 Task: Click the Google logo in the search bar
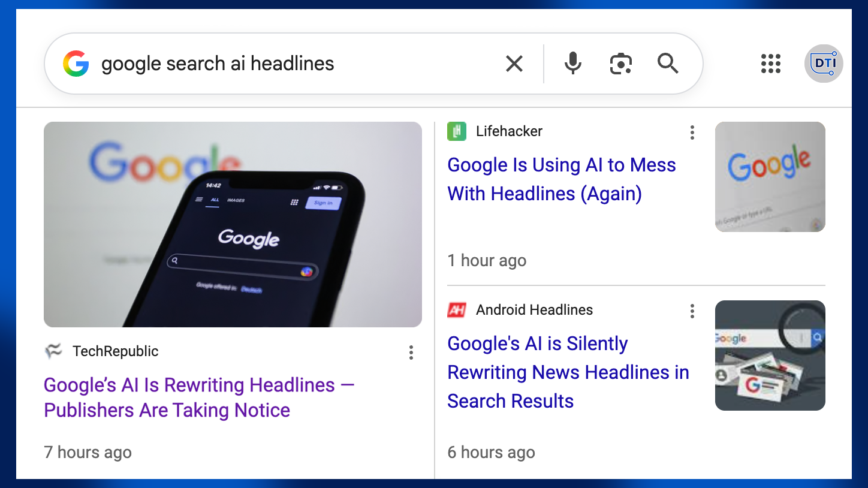click(x=76, y=64)
